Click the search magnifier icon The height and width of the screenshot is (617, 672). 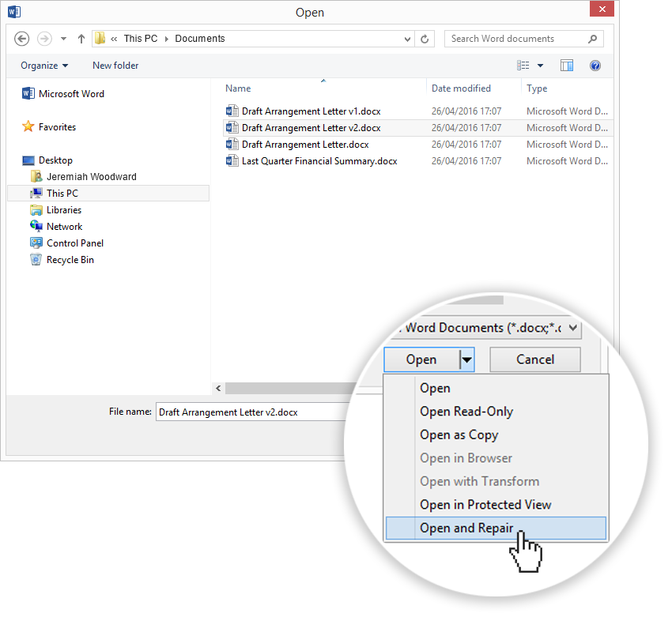coord(593,39)
